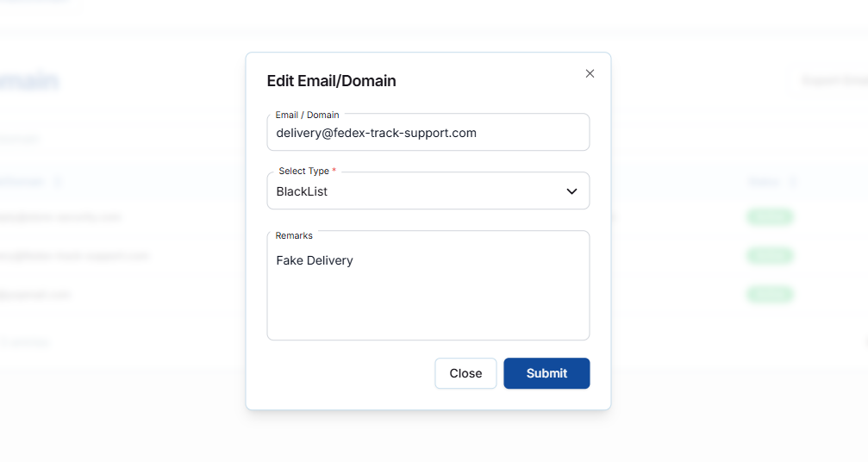Click the "Email / Domain" field label
Viewport: 868px width, 462px height.
pos(307,115)
